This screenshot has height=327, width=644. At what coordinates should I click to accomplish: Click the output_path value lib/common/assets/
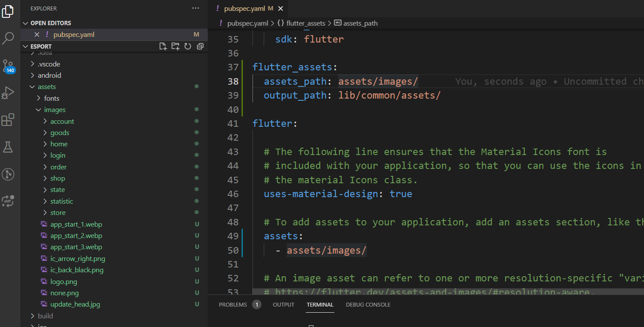click(389, 95)
